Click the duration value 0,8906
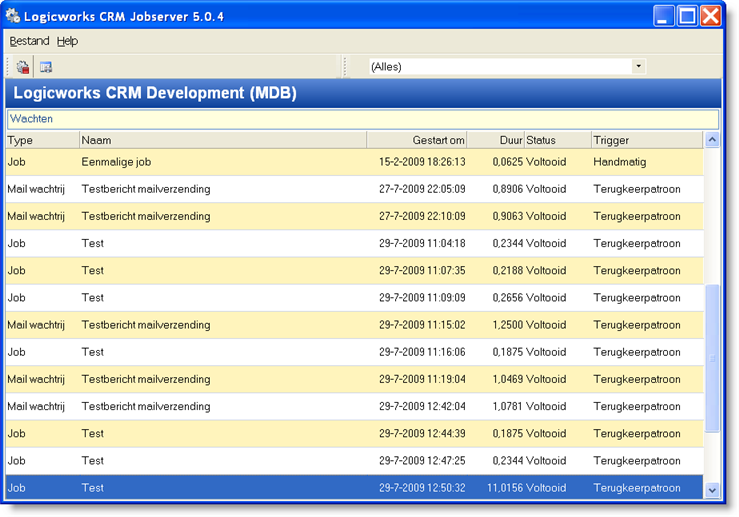 (508, 189)
